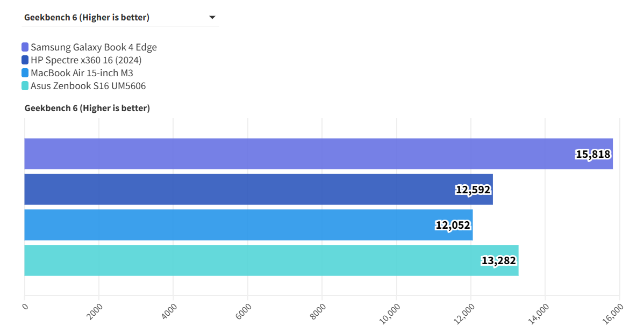This screenshot has height=334, width=644.
Task: Toggle Asus Zenbook S16 UM5606 legend label
Action: point(88,86)
